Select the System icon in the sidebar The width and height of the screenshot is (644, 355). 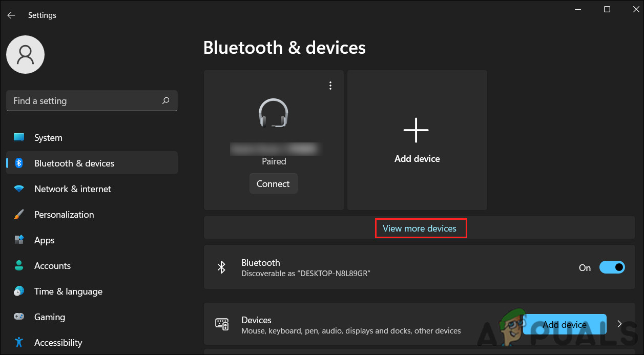coord(19,137)
